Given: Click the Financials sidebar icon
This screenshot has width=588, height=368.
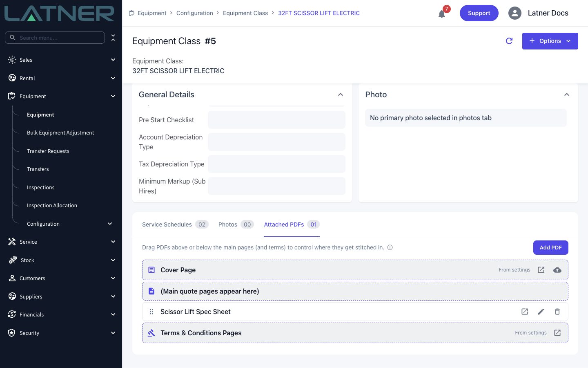Looking at the screenshot, I should click(12, 314).
